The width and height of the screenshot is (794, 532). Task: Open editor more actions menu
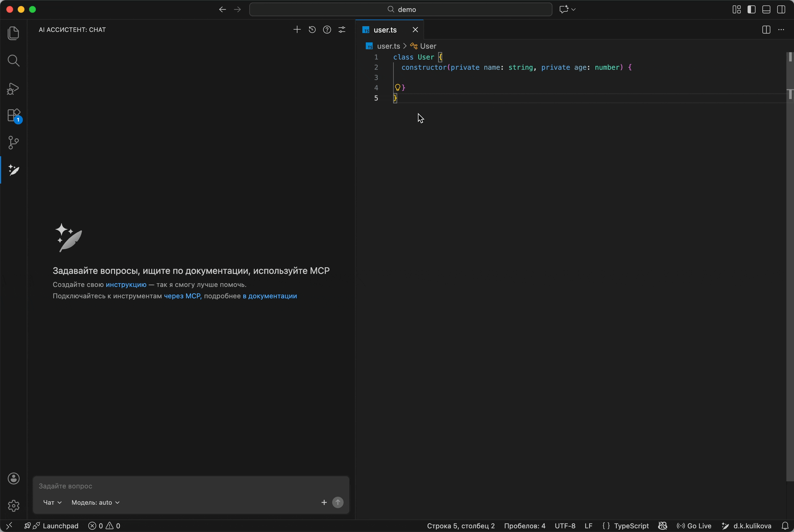coord(781,30)
